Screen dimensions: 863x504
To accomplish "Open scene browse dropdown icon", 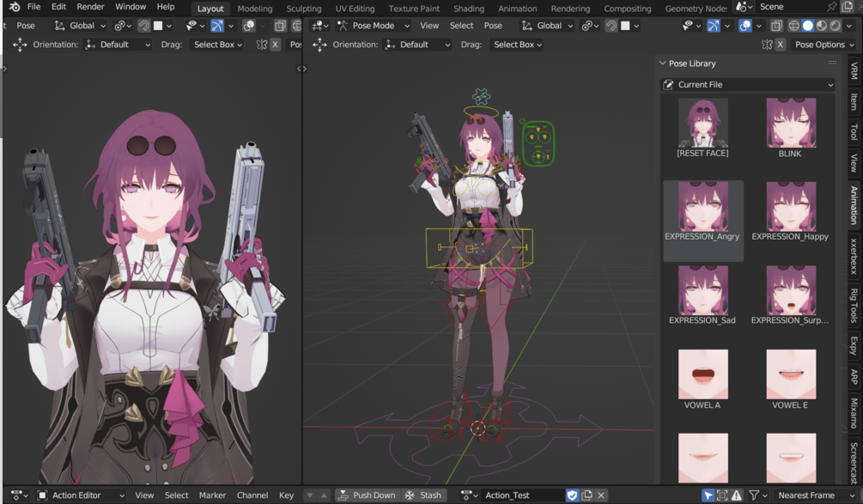I will click(x=744, y=7).
